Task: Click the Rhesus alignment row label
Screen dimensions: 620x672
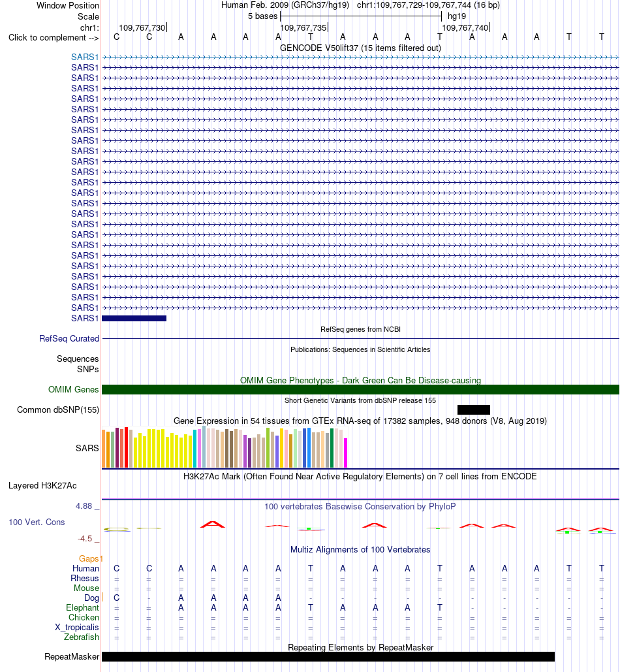Action: (85, 578)
